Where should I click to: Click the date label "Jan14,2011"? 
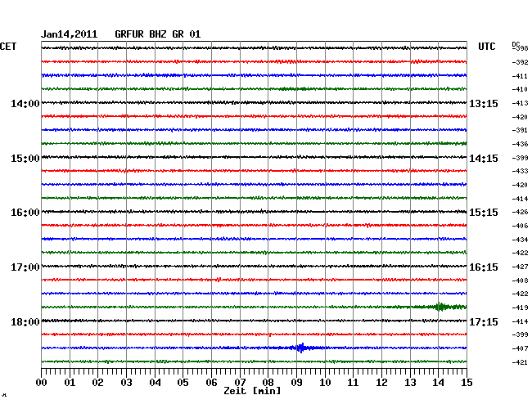point(70,34)
